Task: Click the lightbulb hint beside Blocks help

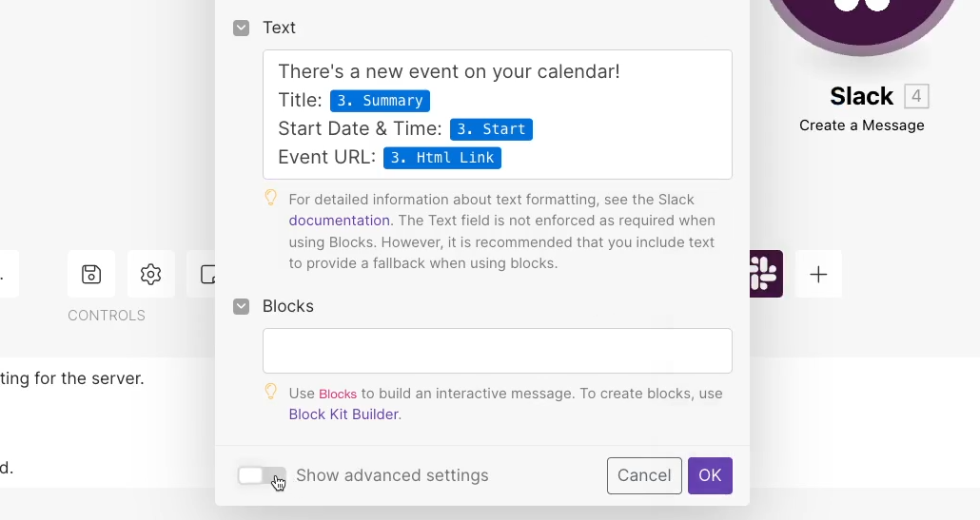Action: tap(270, 392)
